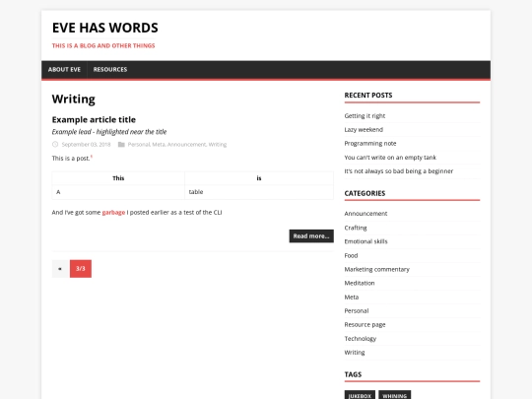Select the Emotional skills category
Screen dimensions: 532x399
point(366,241)
